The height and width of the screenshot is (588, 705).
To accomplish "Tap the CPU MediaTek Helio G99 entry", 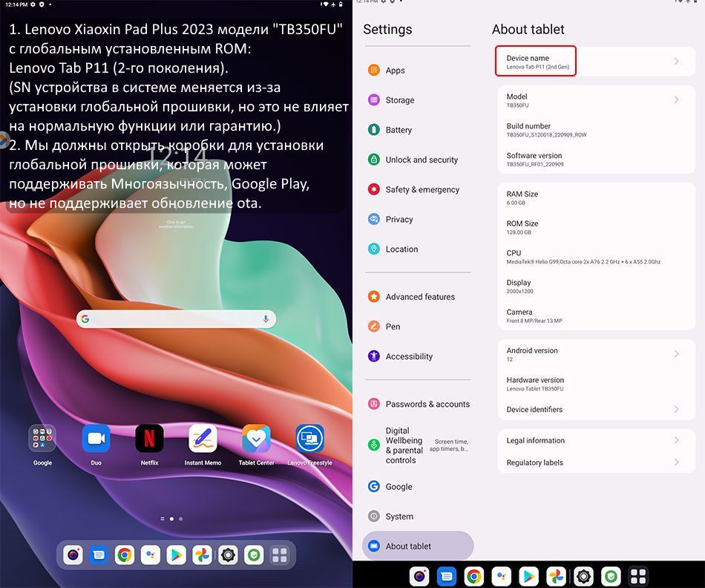I will click(596, 257).
